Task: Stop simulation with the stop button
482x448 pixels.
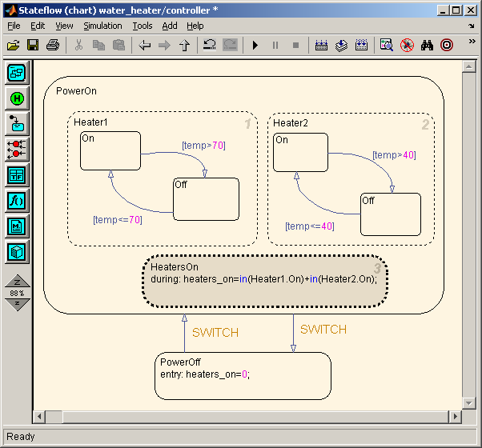Action: click(295, 46)
